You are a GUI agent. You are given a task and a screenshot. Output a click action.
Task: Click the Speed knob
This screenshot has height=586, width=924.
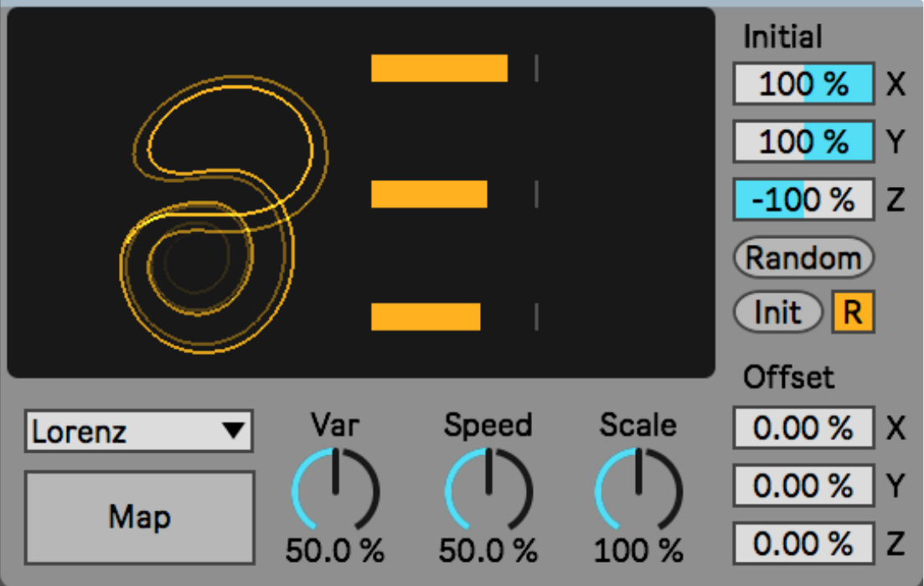[x=488, y=490]
